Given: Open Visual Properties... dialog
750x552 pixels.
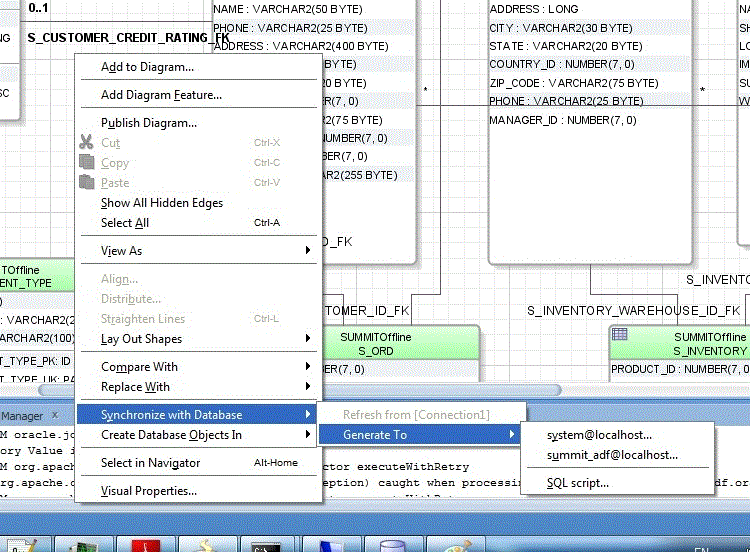Looking at the screenshot, I should coord(148,491).
